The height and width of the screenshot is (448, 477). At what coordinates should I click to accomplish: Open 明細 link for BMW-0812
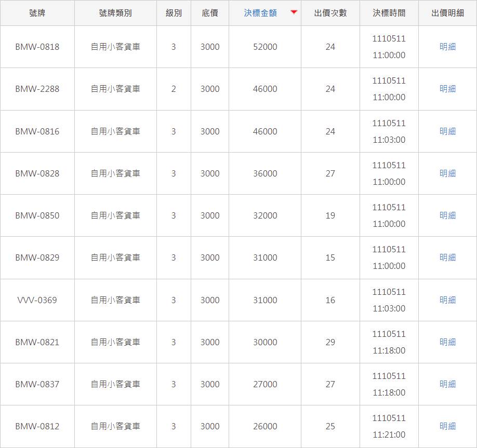[448, 426]
